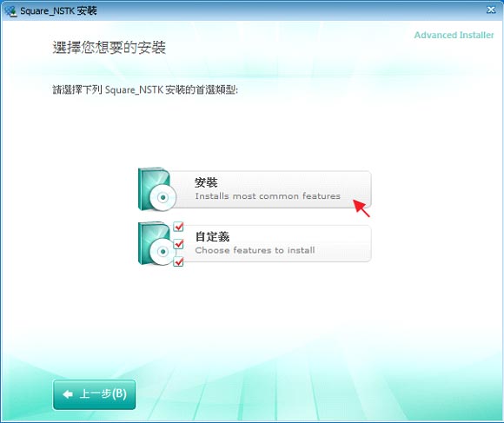The height and width of the screenshot is (423, 504).
Task: Close the Square_NSTK installer window
Action: 491,10
